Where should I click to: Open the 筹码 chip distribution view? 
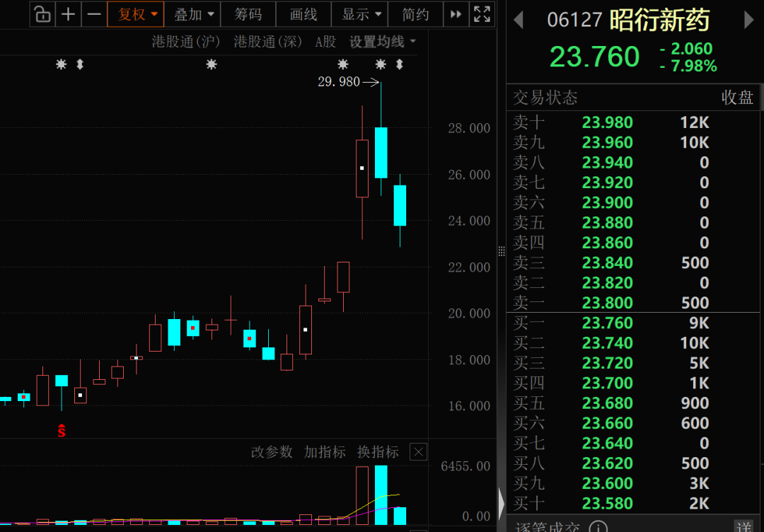248,14
